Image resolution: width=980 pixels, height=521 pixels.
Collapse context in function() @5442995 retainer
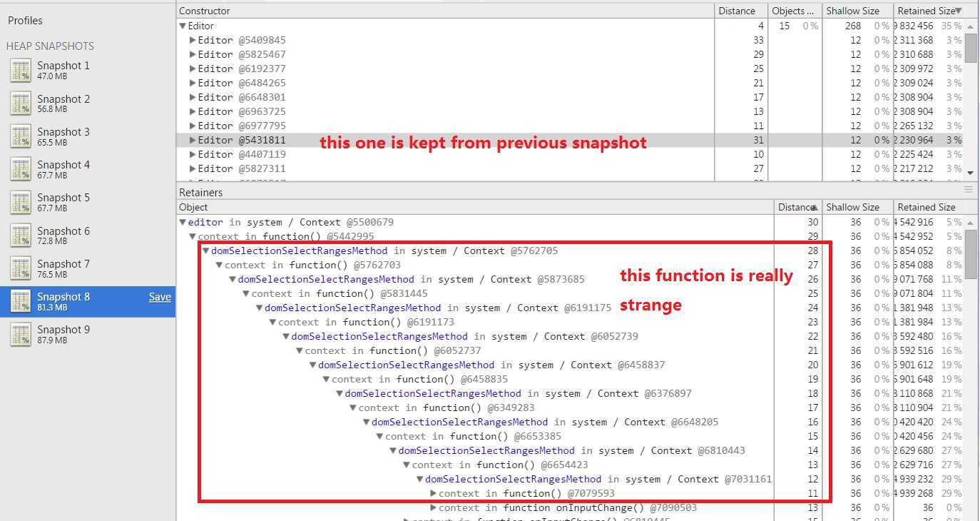193,236
